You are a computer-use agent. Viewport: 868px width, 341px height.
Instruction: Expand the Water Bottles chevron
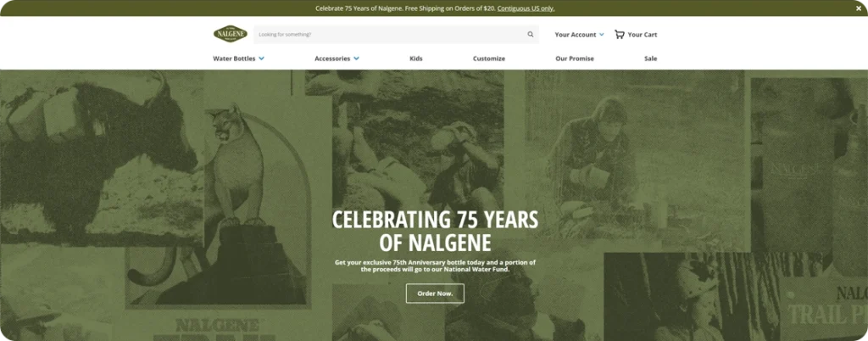click(x=261, y=59)
